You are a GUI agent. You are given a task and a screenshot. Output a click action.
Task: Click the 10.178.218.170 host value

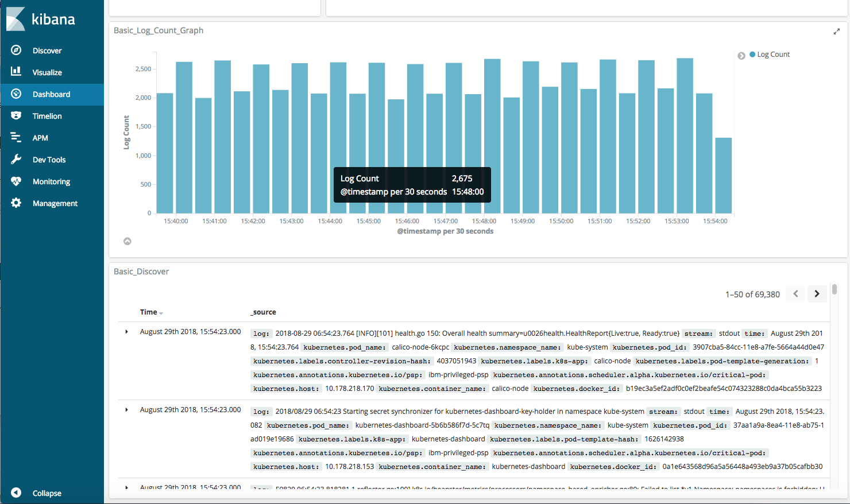click(x=349, y=389)
